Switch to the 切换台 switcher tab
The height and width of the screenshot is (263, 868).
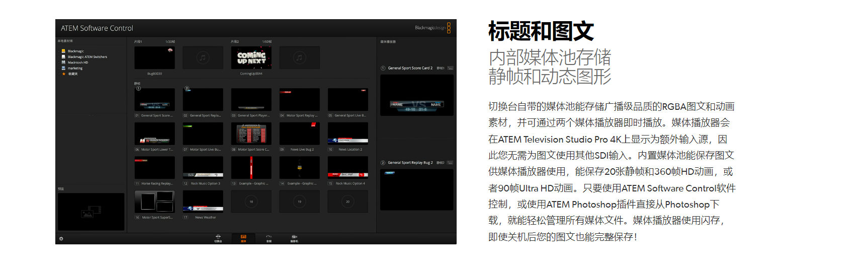point(218,239)
